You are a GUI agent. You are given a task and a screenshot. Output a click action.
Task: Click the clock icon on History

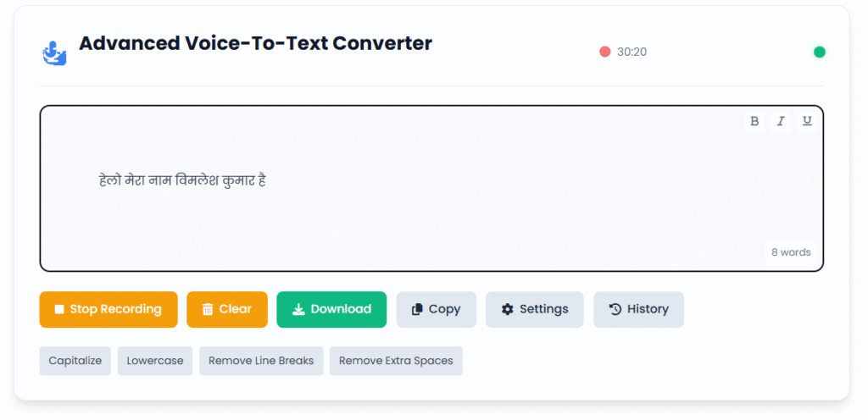click(615, 309)
